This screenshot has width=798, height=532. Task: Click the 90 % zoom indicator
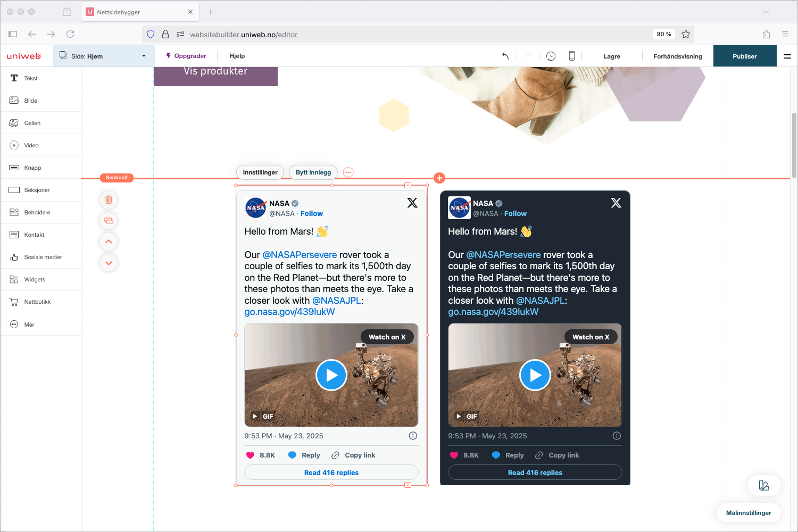(x=664, y=34)
